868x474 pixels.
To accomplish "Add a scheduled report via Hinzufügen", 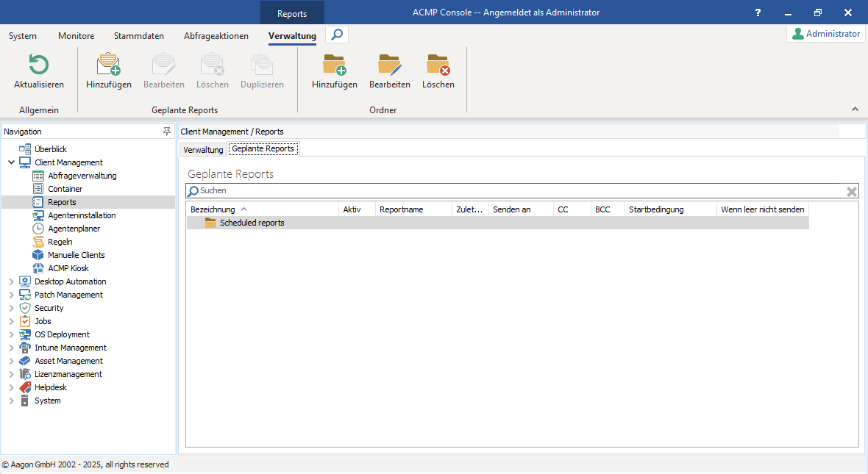I will [109, 71].
